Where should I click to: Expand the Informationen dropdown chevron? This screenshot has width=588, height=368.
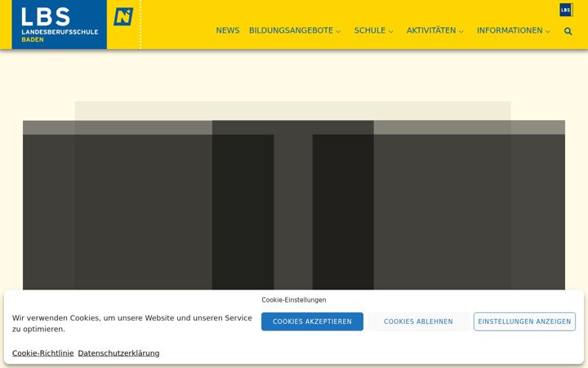[x=547, y=32]
